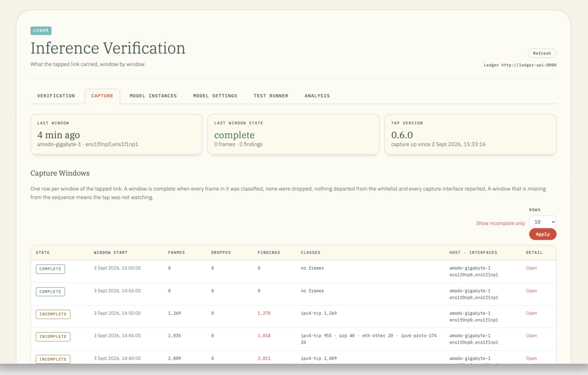This screenshot has width=588, height=375.
Task: Click findings value 2,011
Action: point(264,359)
